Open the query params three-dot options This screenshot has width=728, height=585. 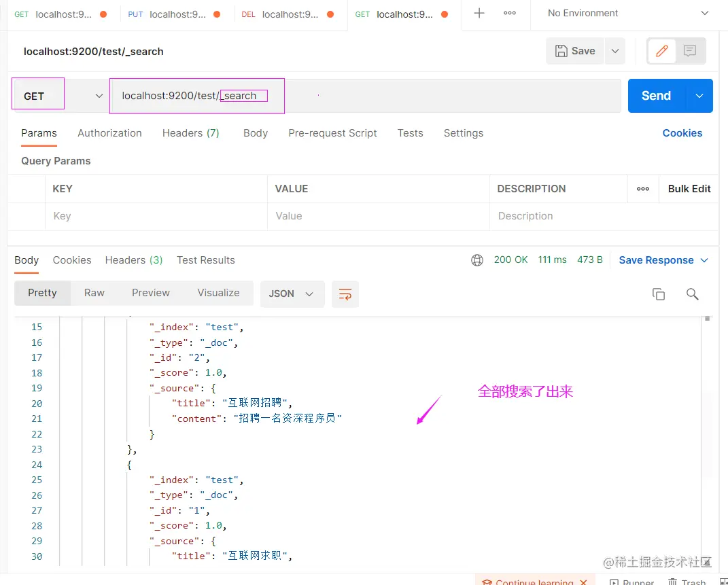click(642, 189)
